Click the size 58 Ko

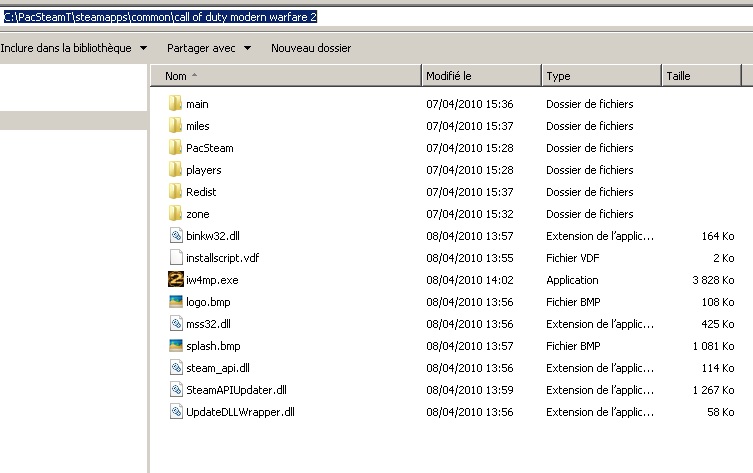[x=721, y=412]
